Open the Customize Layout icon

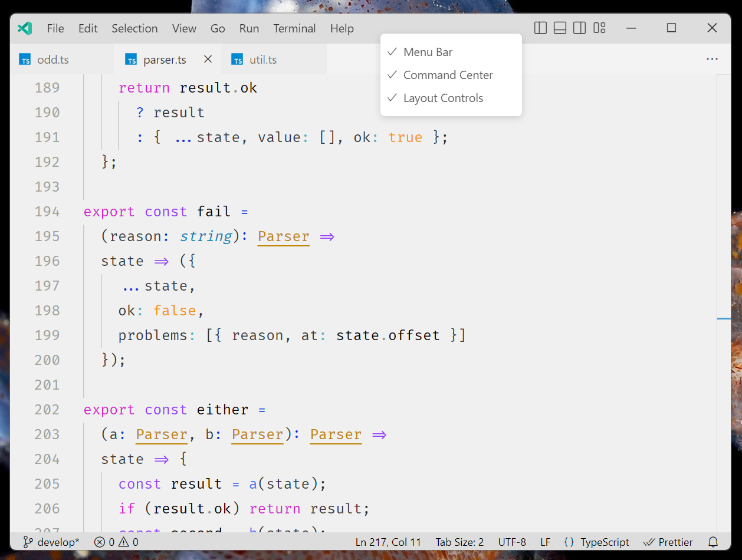pos(599,27)
